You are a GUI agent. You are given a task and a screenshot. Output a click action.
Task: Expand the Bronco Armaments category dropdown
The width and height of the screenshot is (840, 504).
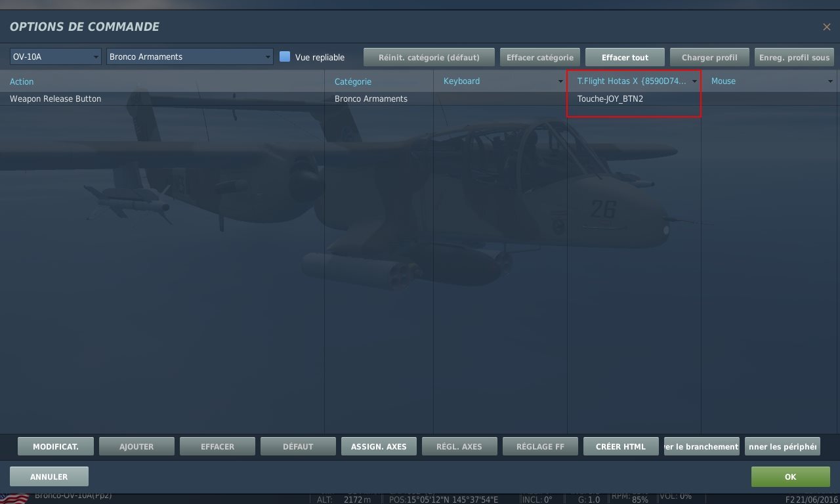pyautogui.click(x=190, y=56)
